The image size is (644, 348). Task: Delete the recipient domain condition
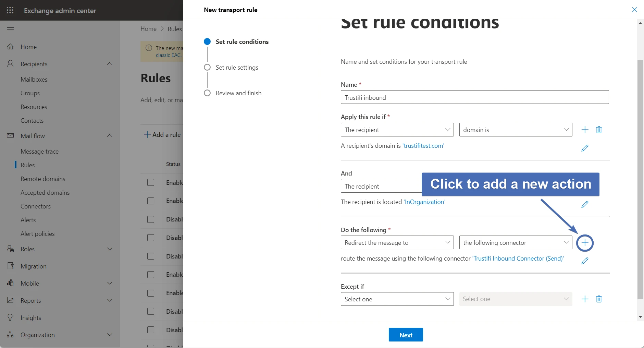[599, 130]
